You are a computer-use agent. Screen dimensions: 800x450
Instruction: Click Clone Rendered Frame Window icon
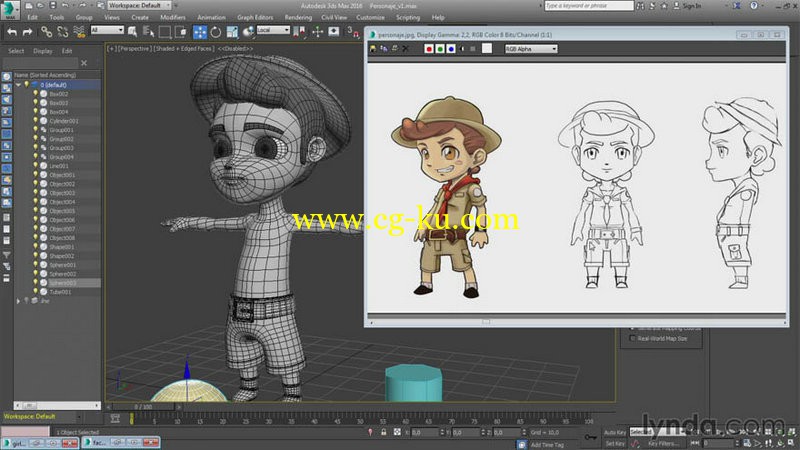[x=384, y=49]
